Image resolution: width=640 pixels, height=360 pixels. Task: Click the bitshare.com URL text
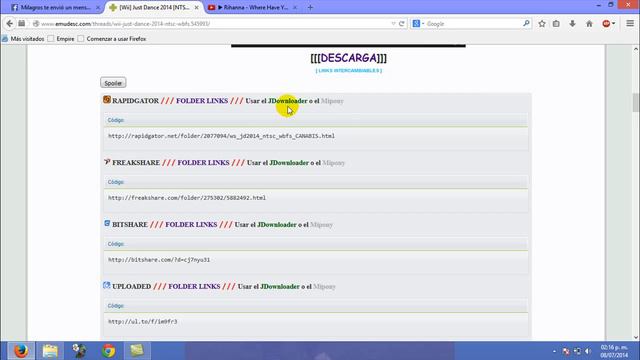(x=159, y=260)
